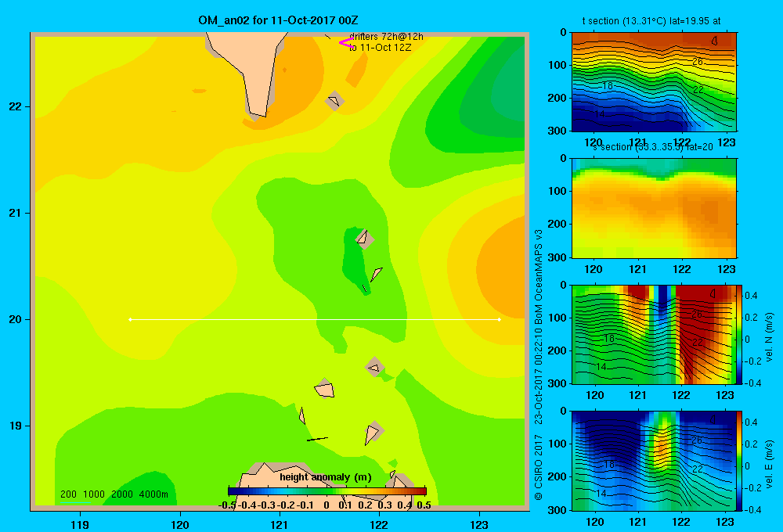783x532 pixels.
Task: Click the magenta drifter arrow marker
Action: coord(347,42)
